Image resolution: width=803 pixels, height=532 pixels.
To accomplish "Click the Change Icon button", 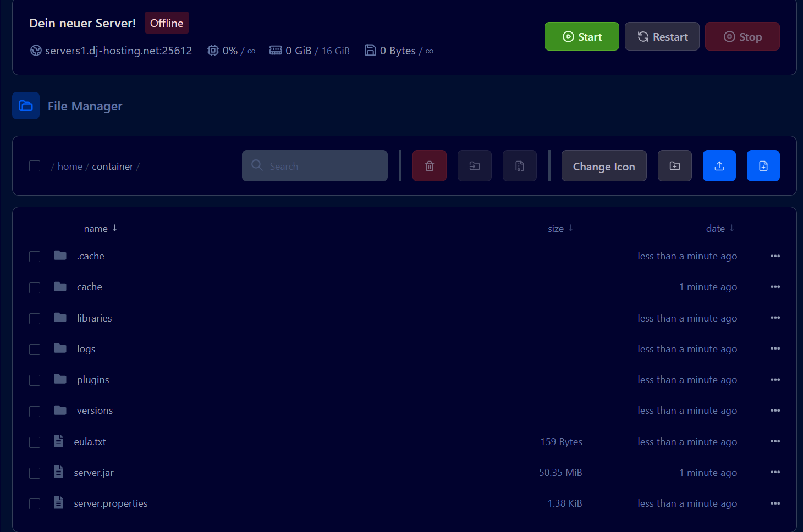I will pyautogui.click(x=603, y=166).
